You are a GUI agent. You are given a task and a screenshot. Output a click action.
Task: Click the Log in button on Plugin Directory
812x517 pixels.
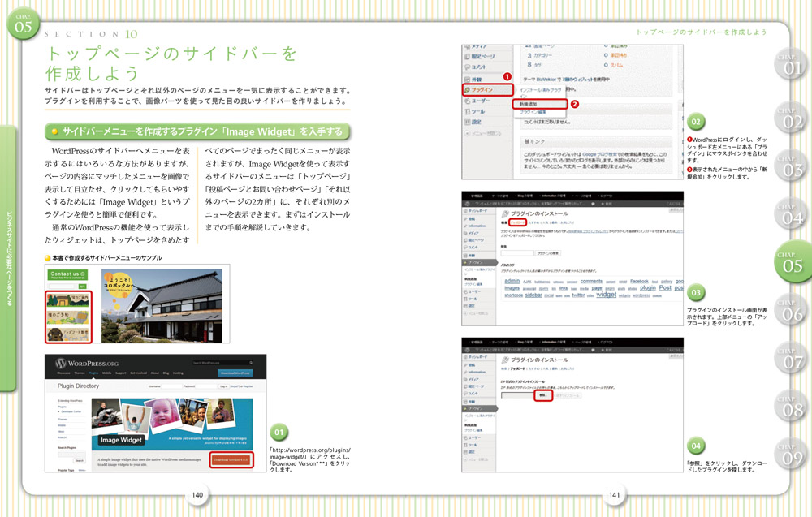(x=224, y=386)
